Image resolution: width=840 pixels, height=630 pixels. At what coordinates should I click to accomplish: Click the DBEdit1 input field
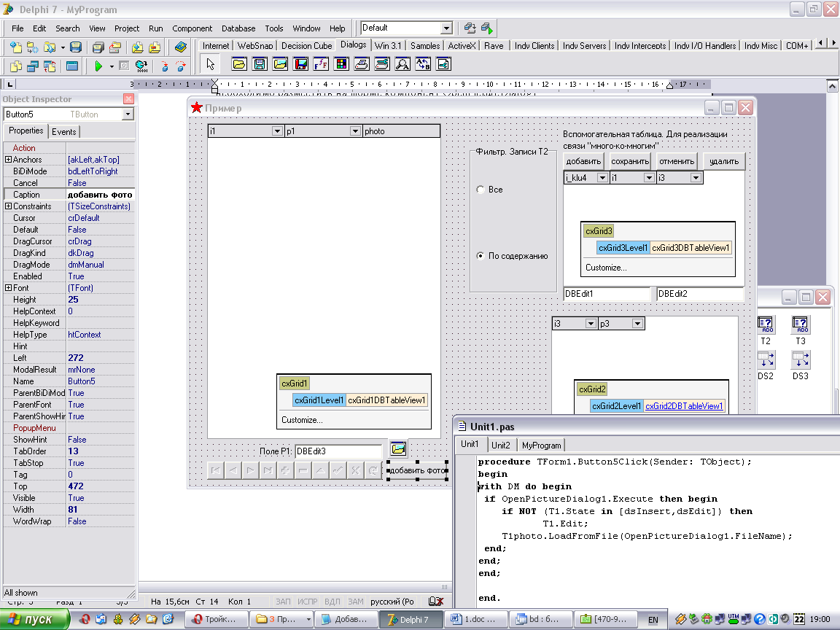tap(607, 294)
